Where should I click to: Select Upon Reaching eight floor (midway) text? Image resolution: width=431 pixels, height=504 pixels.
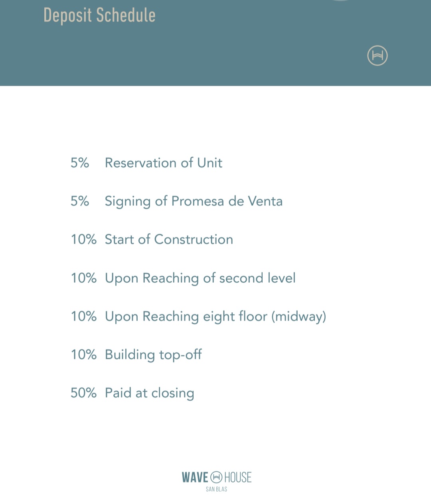coord(215,316)
